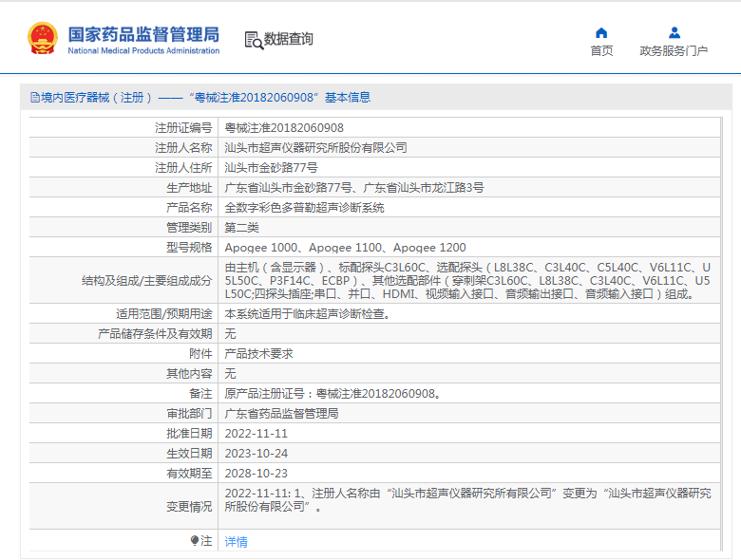This screenshot has height=560, width=741.
Task: Click National Medical Products Administration text
Action: coord(143,50)
